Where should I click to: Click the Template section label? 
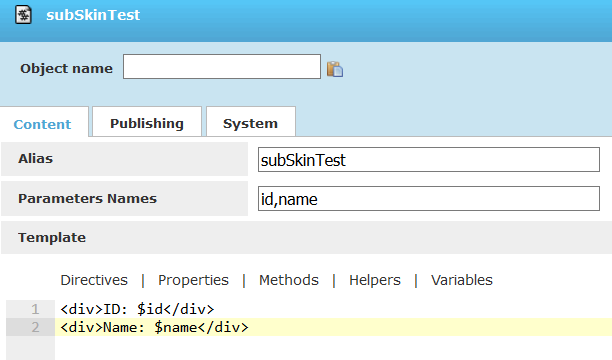(52, 237)
